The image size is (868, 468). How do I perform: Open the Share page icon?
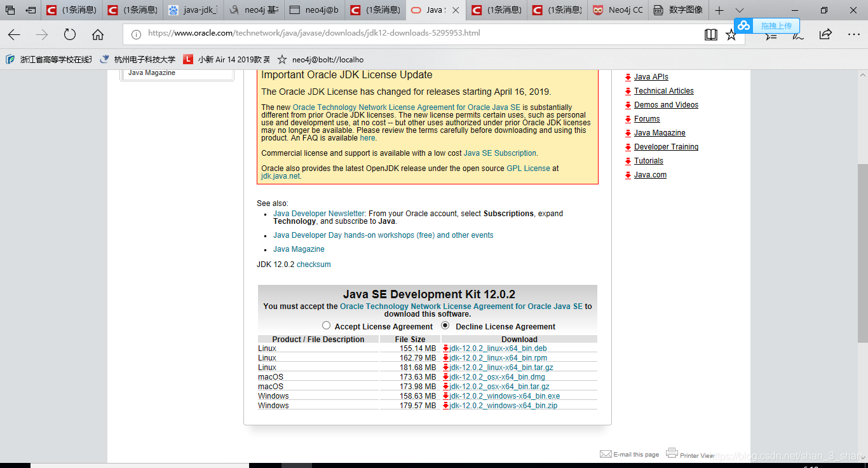[x=825, y=34]
